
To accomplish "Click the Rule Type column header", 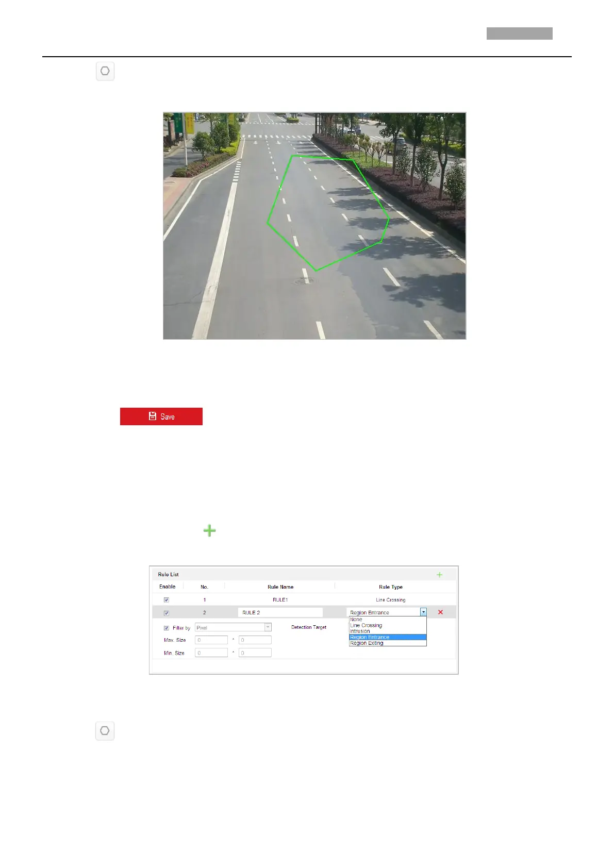I will pos(391,587).
